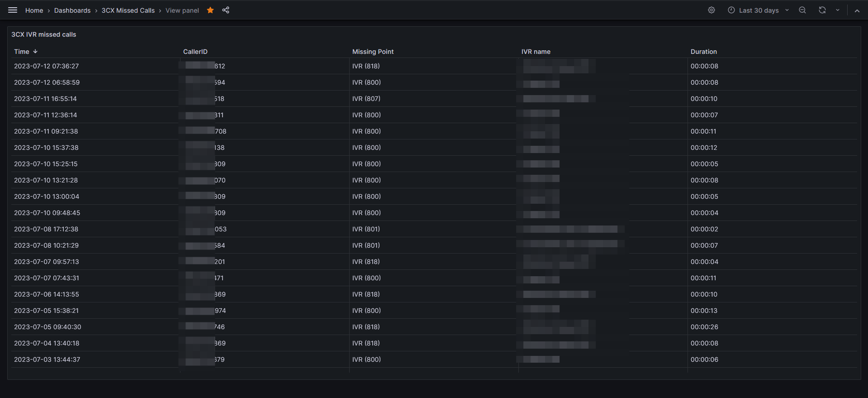Open the dashboard settings gear icon
This screenshot has height=398, width=868.
click(711, 10)
